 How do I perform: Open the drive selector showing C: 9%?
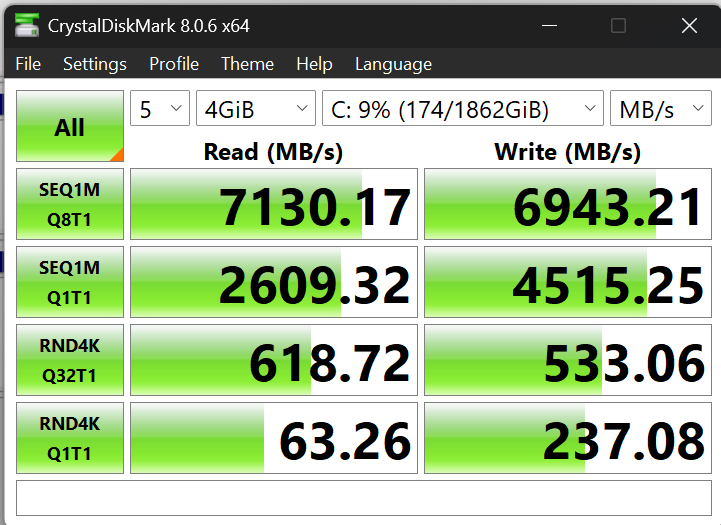462,110
